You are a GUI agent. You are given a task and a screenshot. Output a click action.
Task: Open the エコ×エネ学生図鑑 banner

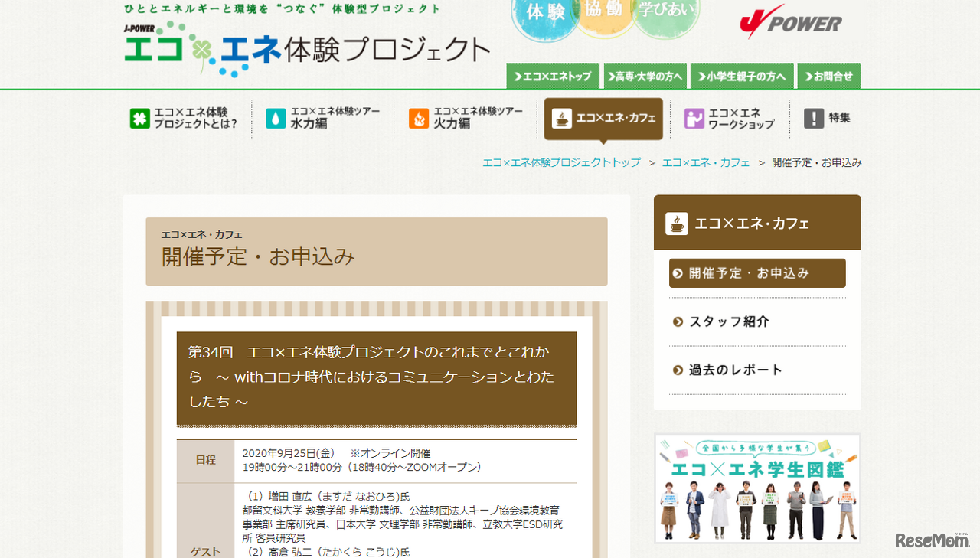(756, 488)
